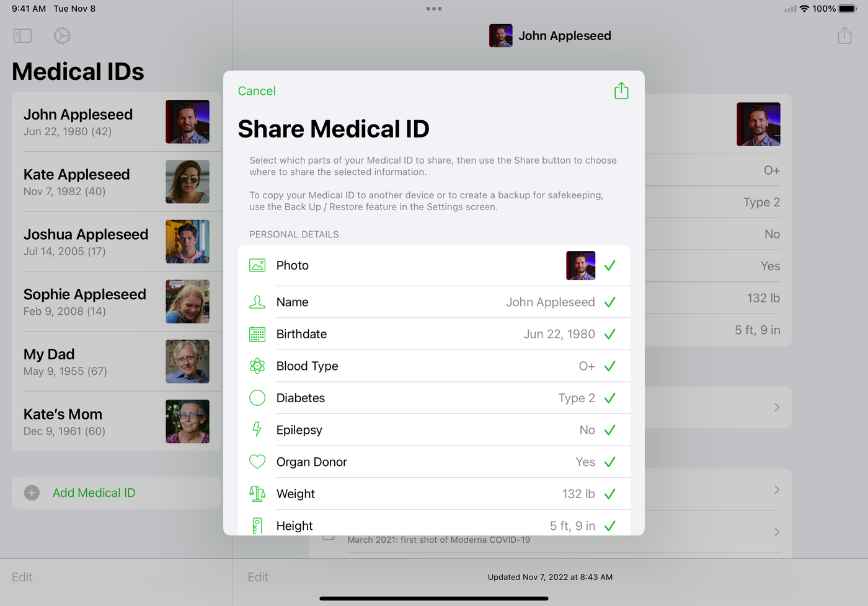Uncheck the Photo checkmark
The height and width of the screenshot is (606, 868).
[x=610, y=266]
